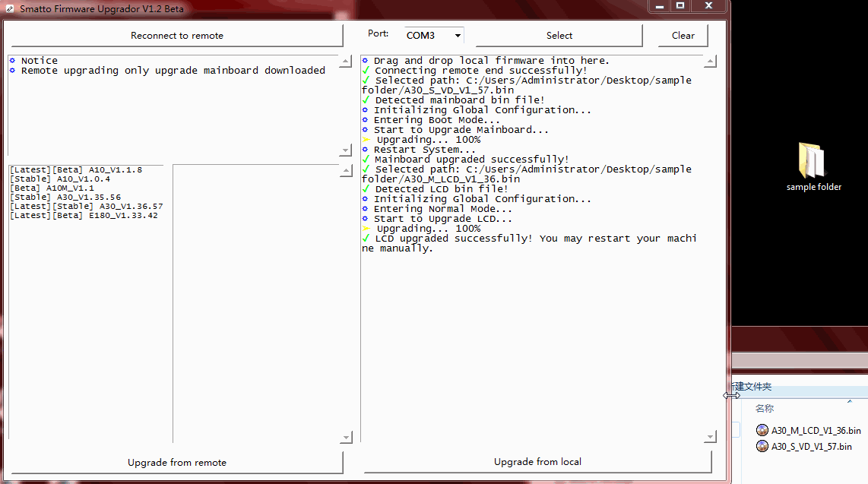Click scroll down arrow of notice panel

coord(345,150)
